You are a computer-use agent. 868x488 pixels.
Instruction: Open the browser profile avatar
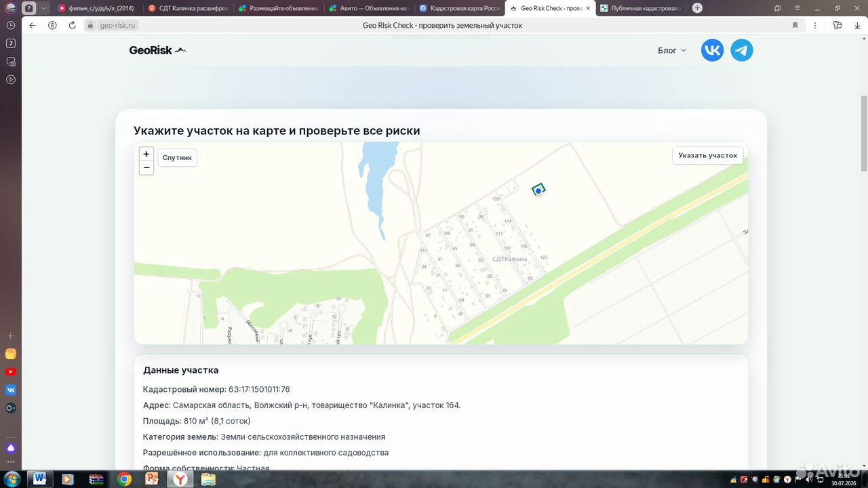(11, 8)
